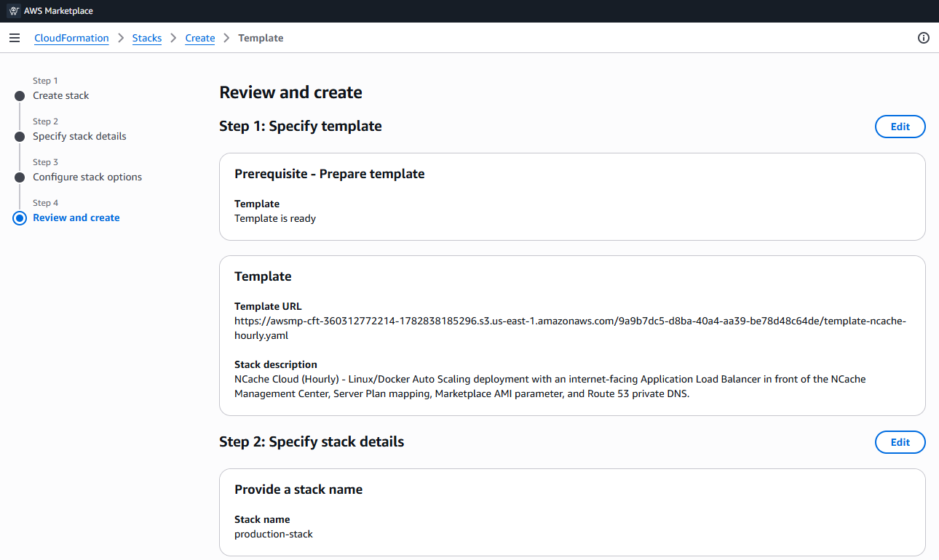Select the production-stack stack name value

(274, 534)
